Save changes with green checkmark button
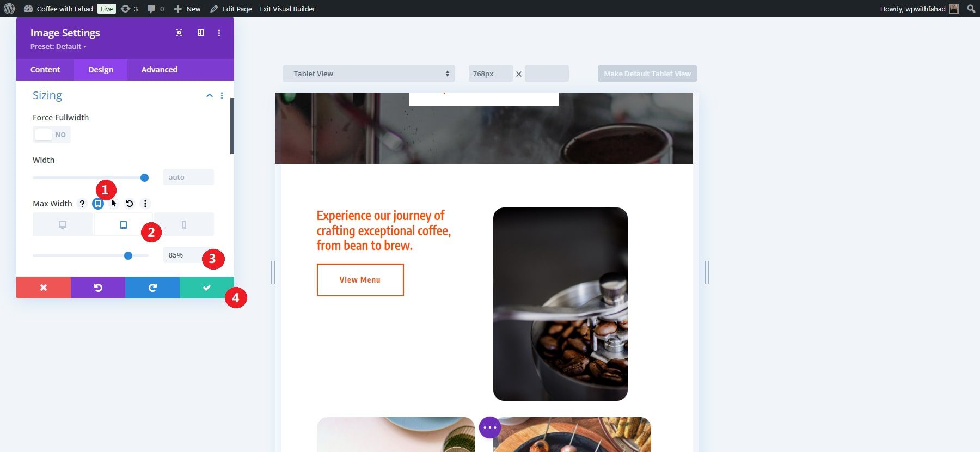Image resolution: width=980 pixels, height=452 pixels. pyautogui.click(x=207, y=288)
